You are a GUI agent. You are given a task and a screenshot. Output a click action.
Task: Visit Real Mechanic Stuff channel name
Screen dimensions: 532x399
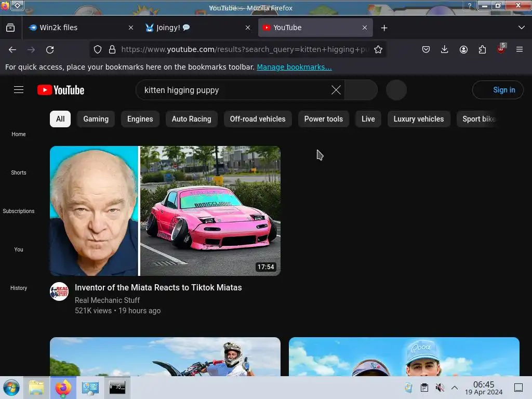[x=107, y=300]
